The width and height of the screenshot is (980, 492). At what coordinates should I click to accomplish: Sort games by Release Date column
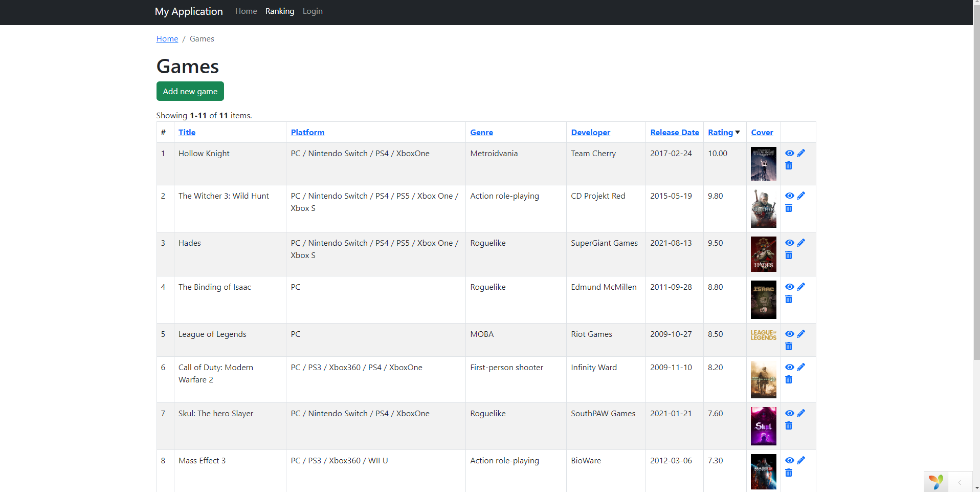coord(675,132)
